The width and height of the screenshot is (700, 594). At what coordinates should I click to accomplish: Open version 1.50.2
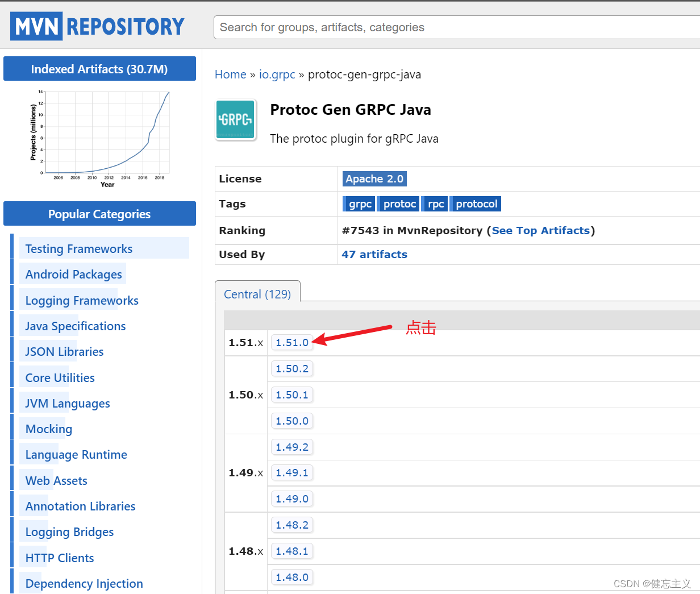(292, 369)
